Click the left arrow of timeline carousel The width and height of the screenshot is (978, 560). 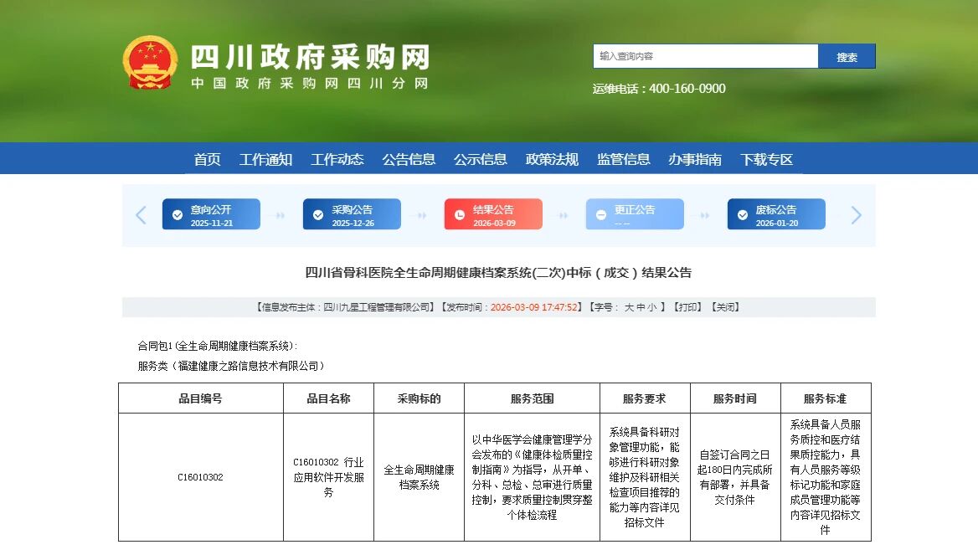pos(141,215)
